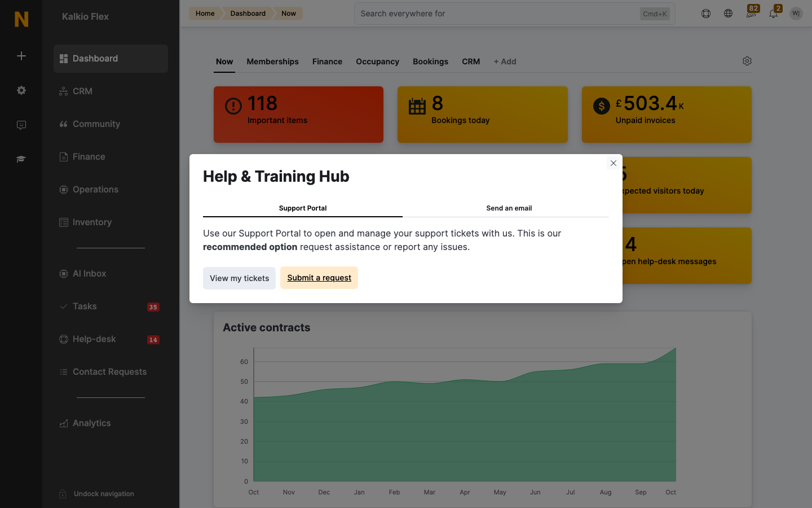Screen dimensions: 812x508
Task: Click the AI Inbox icon
Action: (64, 274)
